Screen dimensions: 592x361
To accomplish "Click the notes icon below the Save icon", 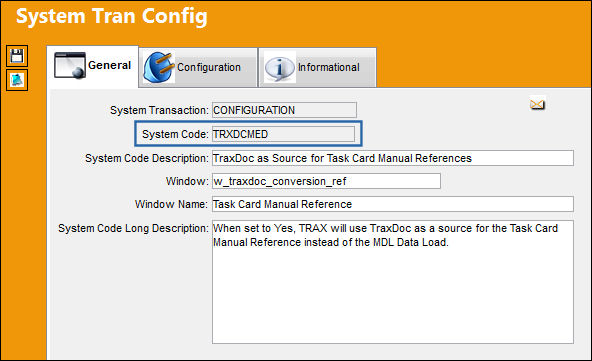I will tap(17, 80).
